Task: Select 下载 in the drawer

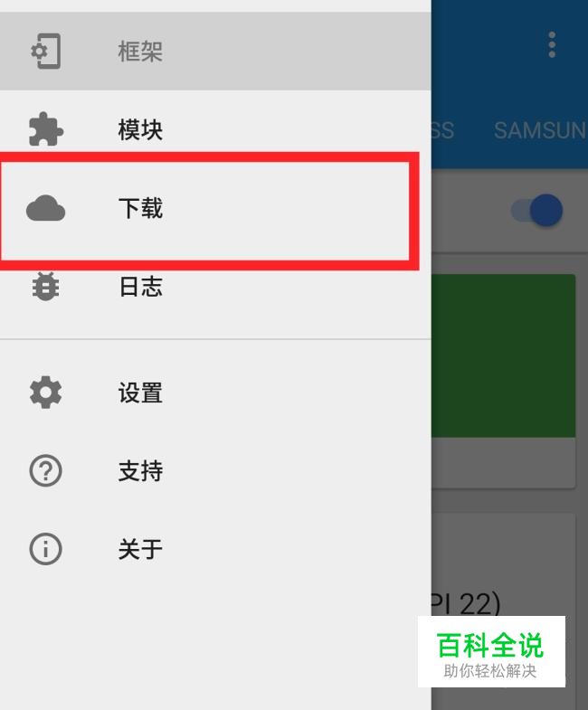Action: pos(215,208)
